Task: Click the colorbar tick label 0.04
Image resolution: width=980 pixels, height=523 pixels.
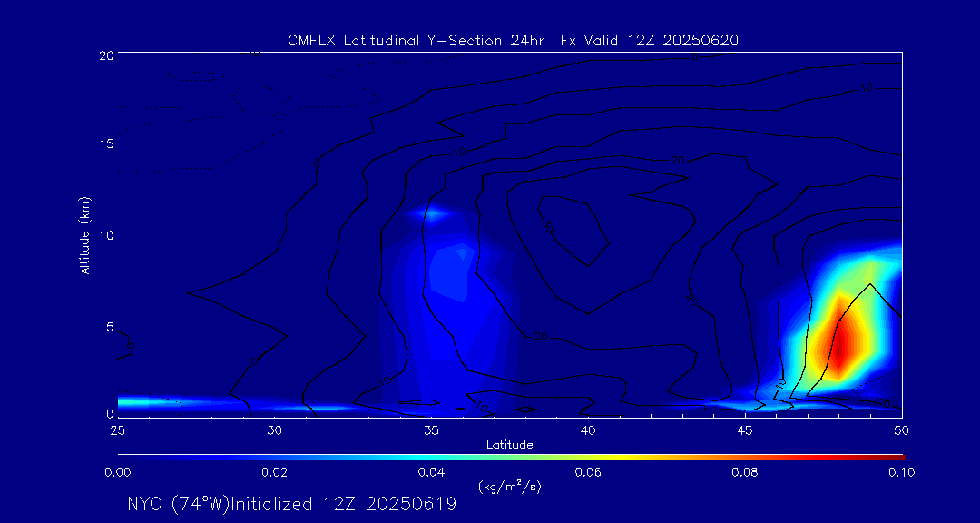Action: pyautogui.click(x=432, y=472)
